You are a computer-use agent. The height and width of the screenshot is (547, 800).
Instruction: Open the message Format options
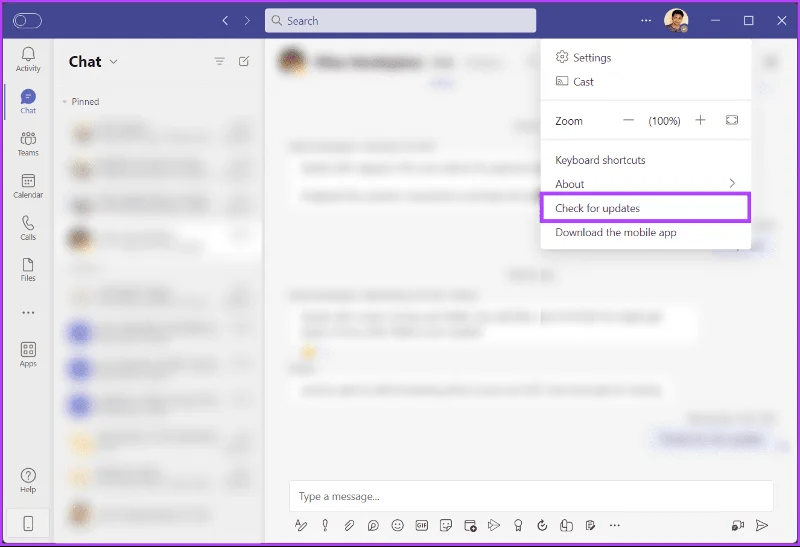[301, 525]
